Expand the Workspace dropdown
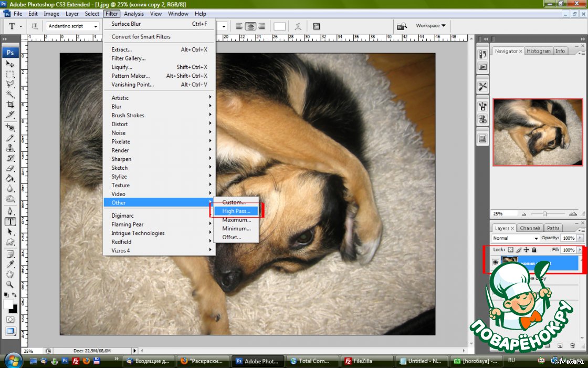Screen dimensions: 588x368 pos(430,26)
